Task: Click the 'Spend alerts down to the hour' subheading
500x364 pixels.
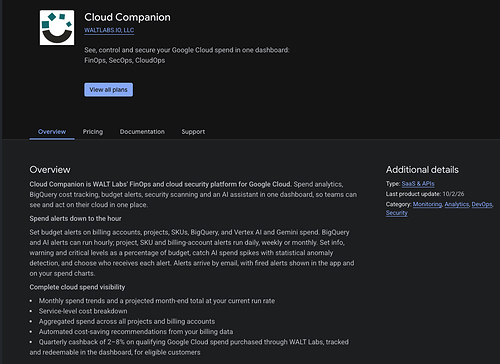Action: click(75, 218)
